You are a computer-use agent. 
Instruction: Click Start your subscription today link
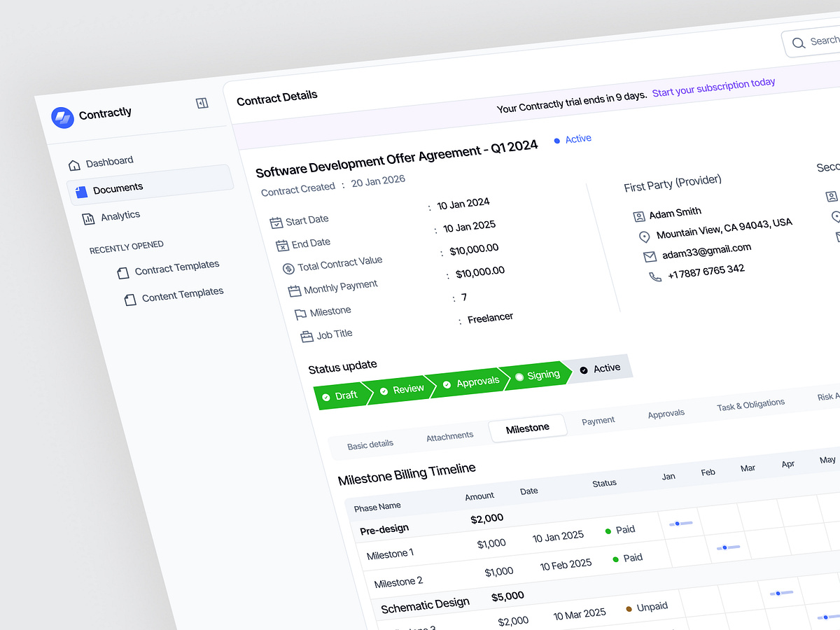(714, 87)
